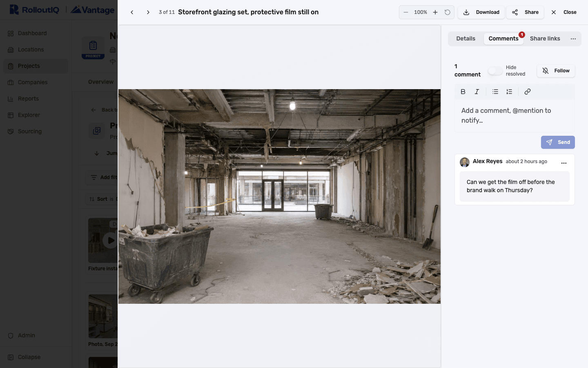588x368 pixels.
Task: Click the '100%' zoom level value
Action: coord(421,12)
